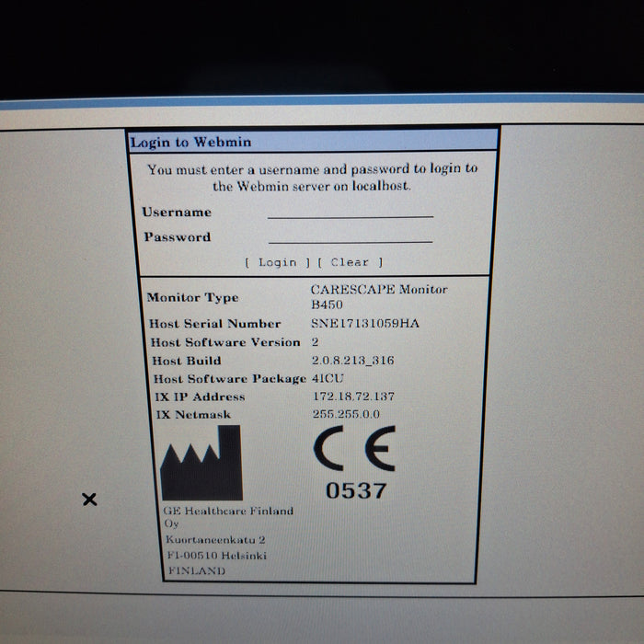Click the 'Host Software Package' label

[230, 379]
